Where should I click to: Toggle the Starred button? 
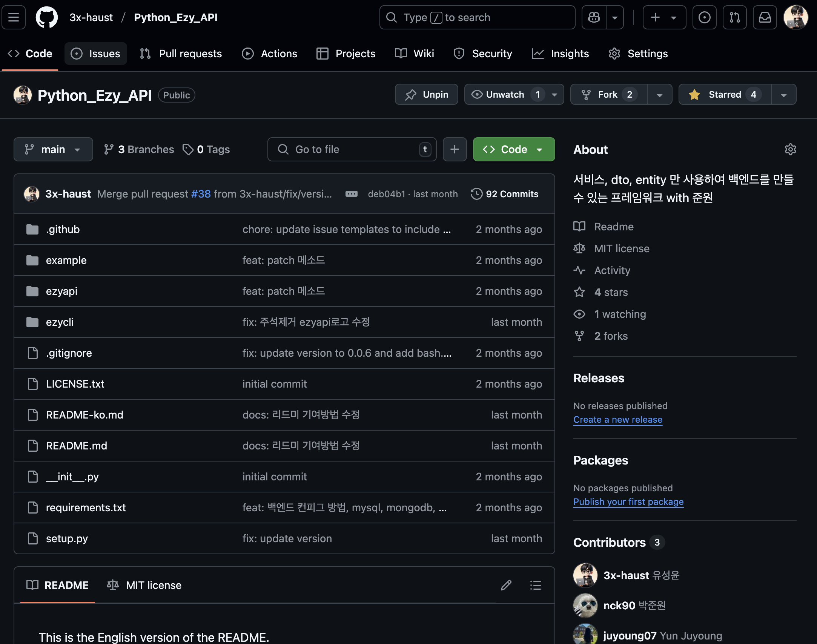tap(725, 94)
